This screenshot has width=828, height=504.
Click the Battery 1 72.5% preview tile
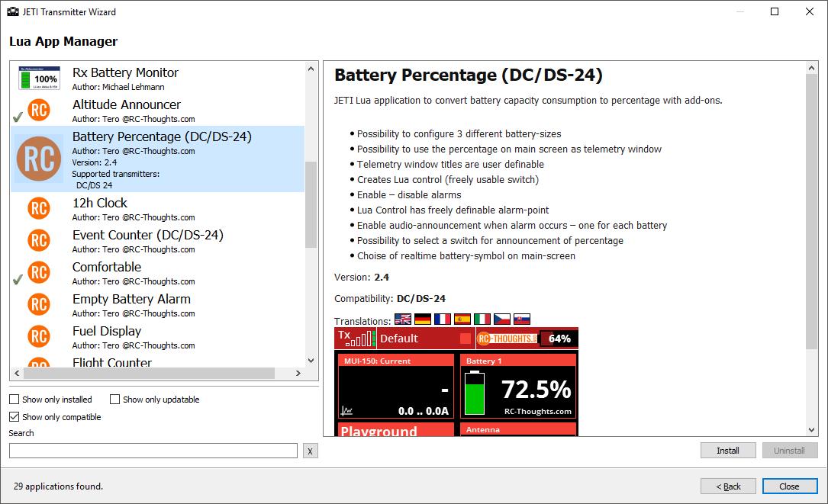(x=518, y=387)
